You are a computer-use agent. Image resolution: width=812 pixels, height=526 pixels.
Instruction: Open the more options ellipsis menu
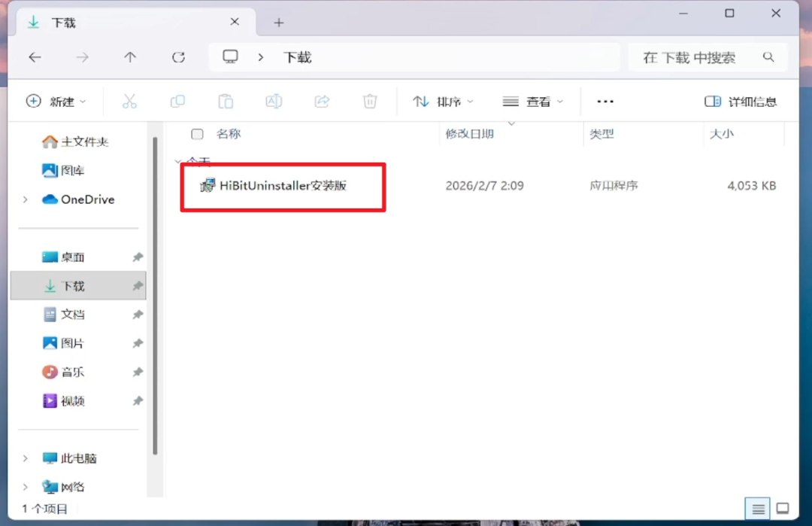pos(604,102)
